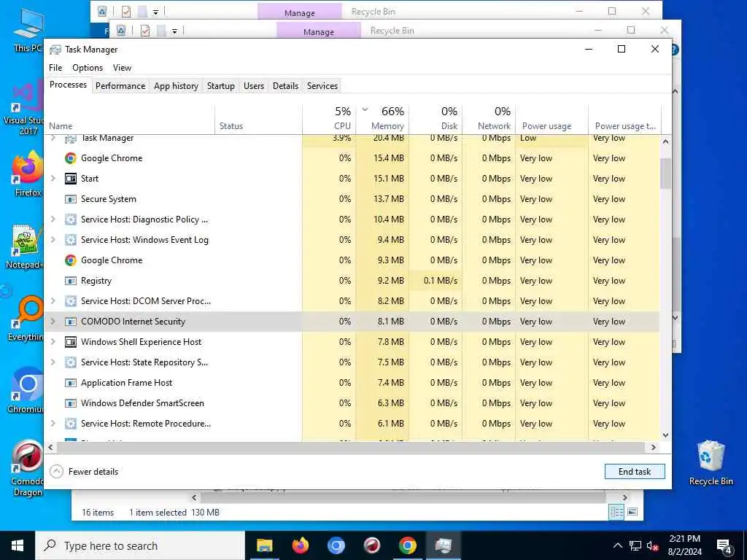This screenshot has width=747, height=560.
Task: Open the View menu
Action: tap(122, 68)
